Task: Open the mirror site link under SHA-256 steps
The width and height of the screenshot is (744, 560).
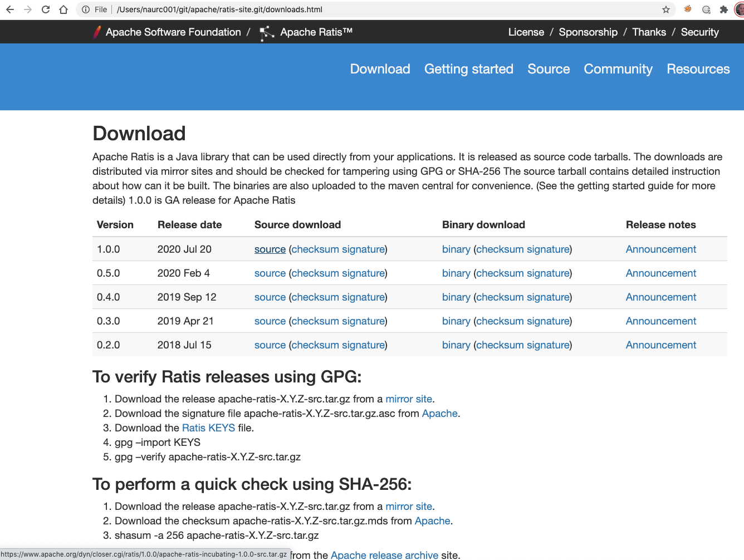Action: (409, 507)
